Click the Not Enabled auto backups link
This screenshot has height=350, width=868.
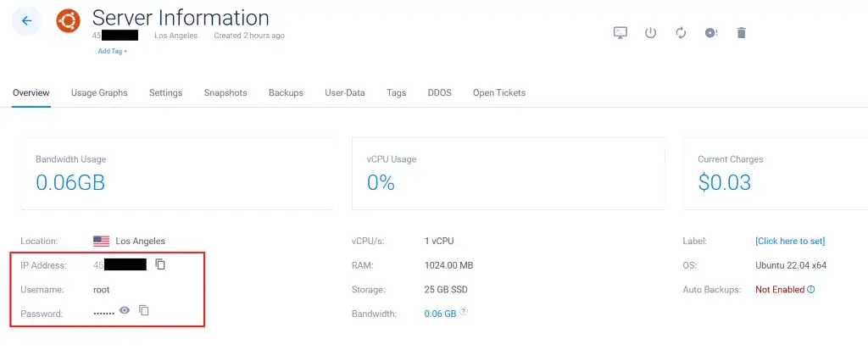tap(780, 289)
